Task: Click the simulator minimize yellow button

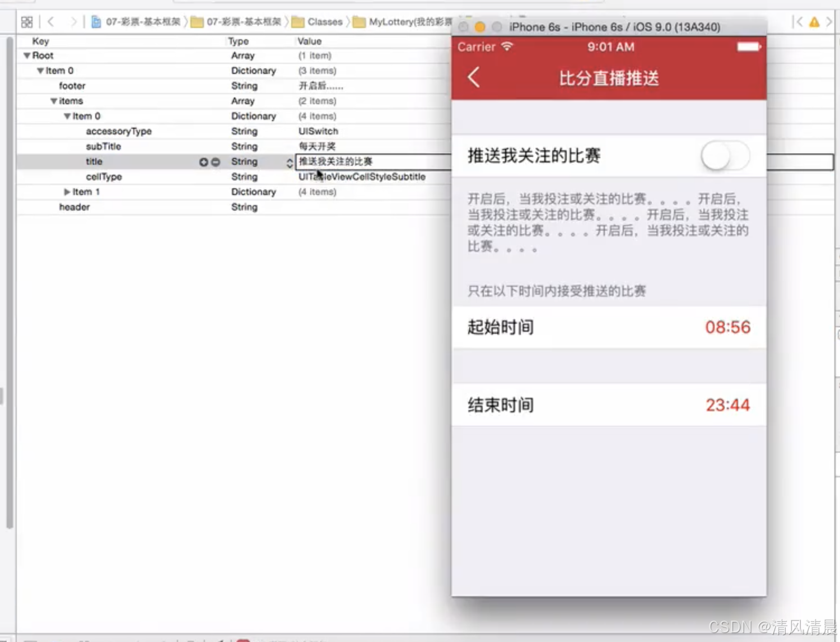Action: pyautogui.click(x=480, y=27)
